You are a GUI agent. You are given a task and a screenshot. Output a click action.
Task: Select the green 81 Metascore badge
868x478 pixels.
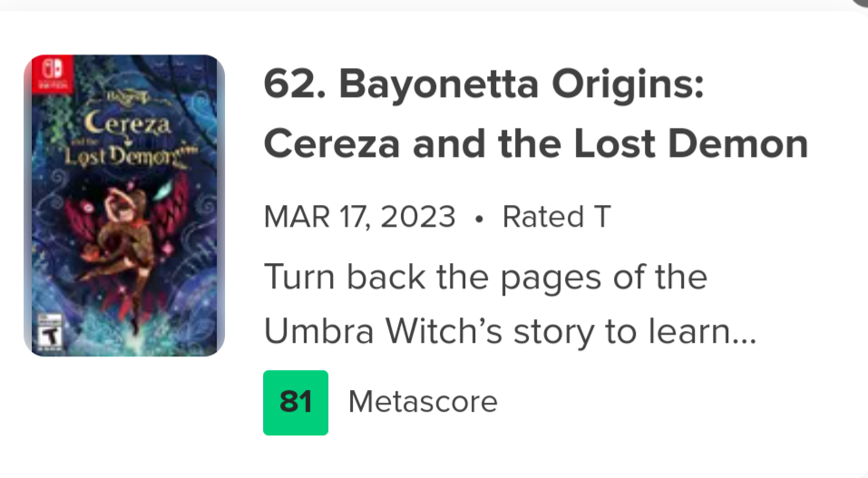[296, 402]
